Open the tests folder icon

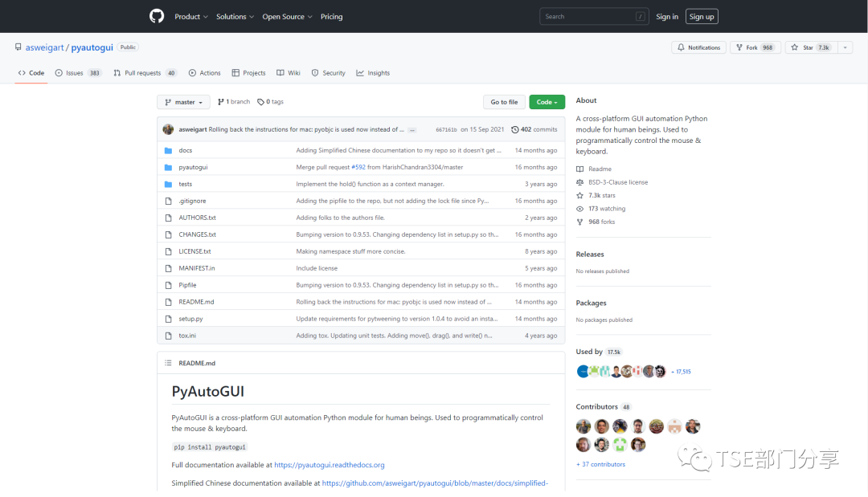click(x=168, y=184)
